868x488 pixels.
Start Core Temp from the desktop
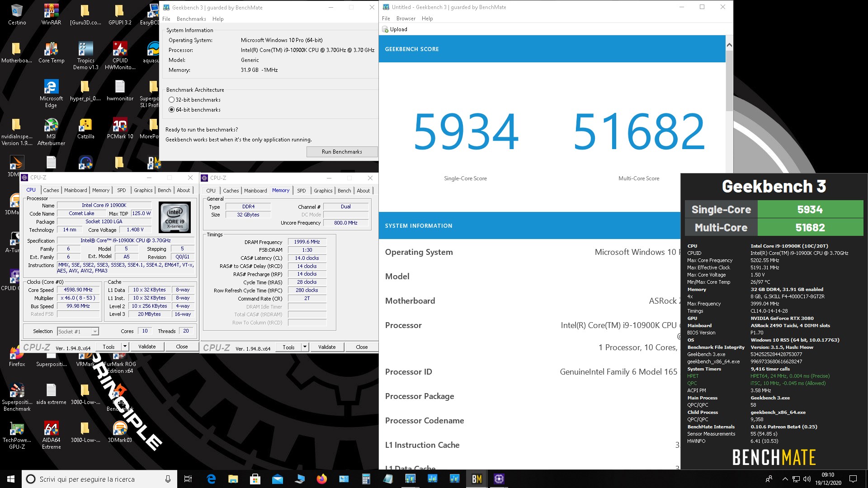[x=51, y=52]
